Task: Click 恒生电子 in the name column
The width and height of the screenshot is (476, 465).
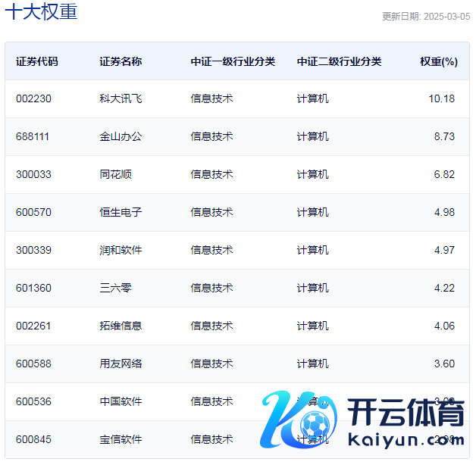Action: 121,212
